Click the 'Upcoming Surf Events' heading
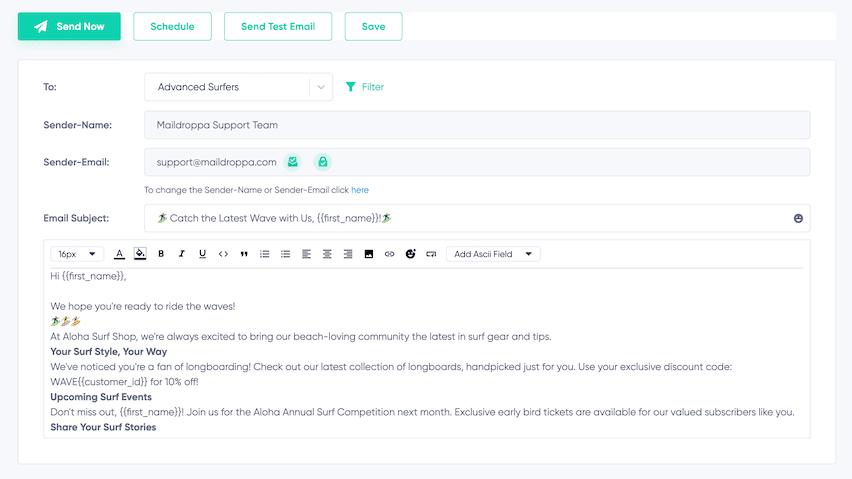 point(101,397)
